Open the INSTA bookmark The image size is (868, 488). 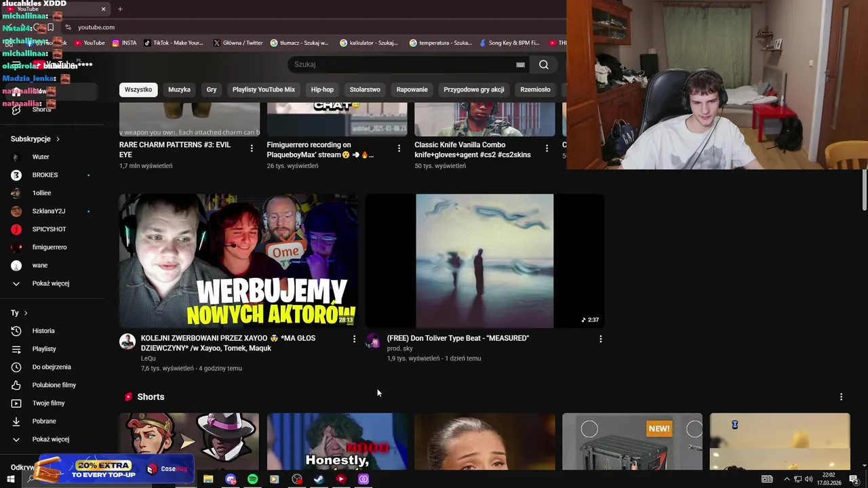tap(125, 43)
